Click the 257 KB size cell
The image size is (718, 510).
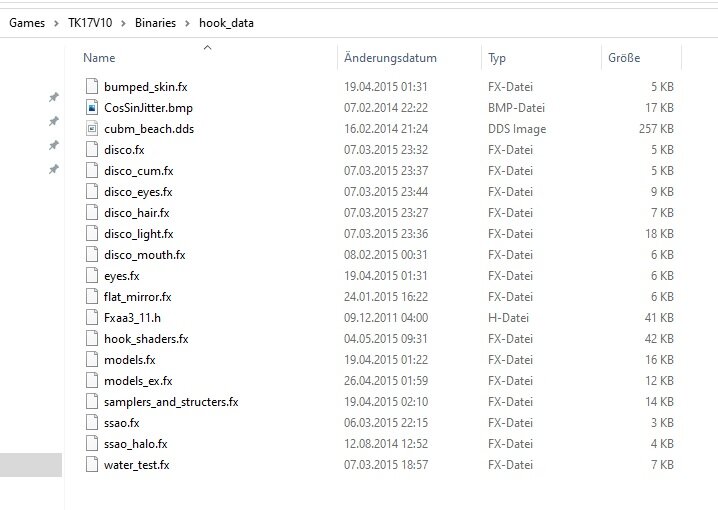(656, 129)
